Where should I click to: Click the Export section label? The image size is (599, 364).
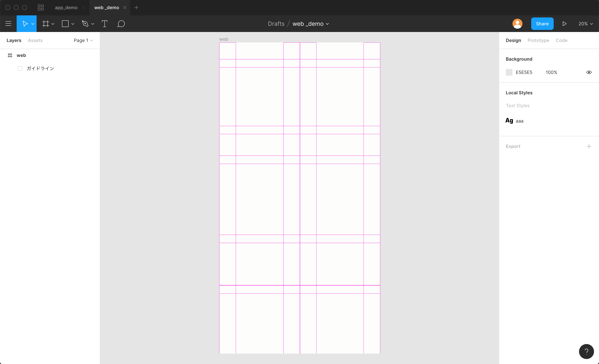pyautogui.click(x=513, y=146)
